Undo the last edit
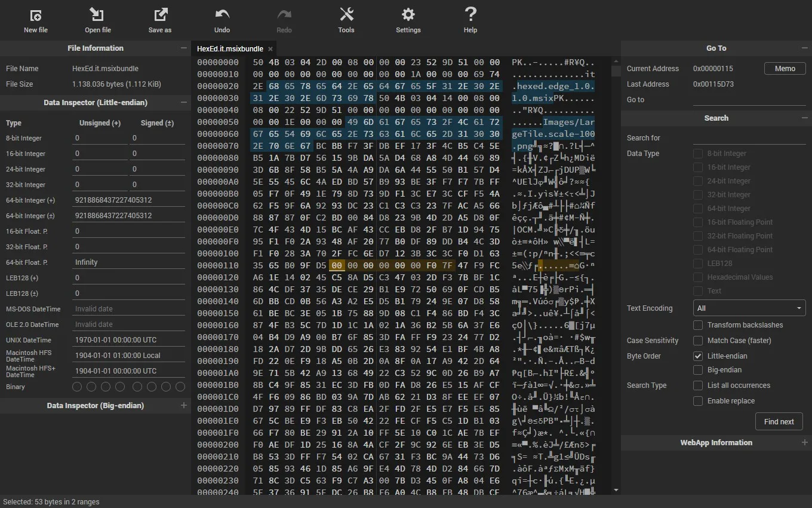This screenshot has height=508, width=812. (222, 20)
